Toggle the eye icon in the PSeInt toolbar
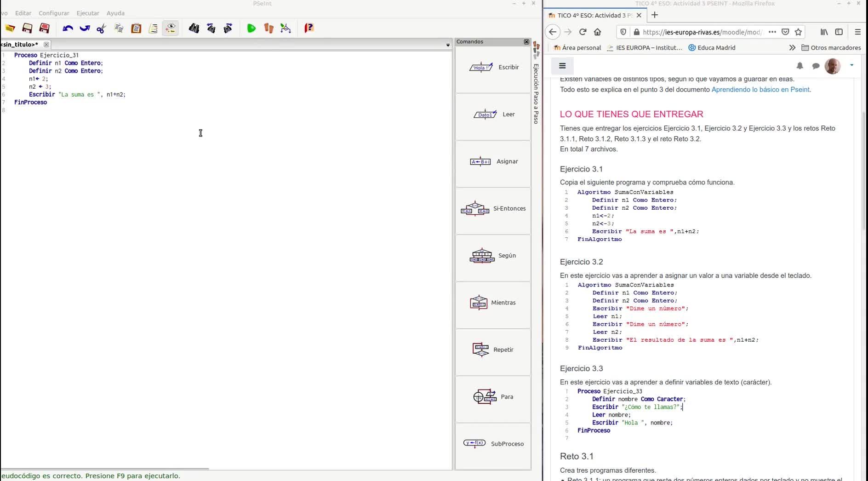The width and height of the screenshot is (868, 481). click(x=171, y=29)
